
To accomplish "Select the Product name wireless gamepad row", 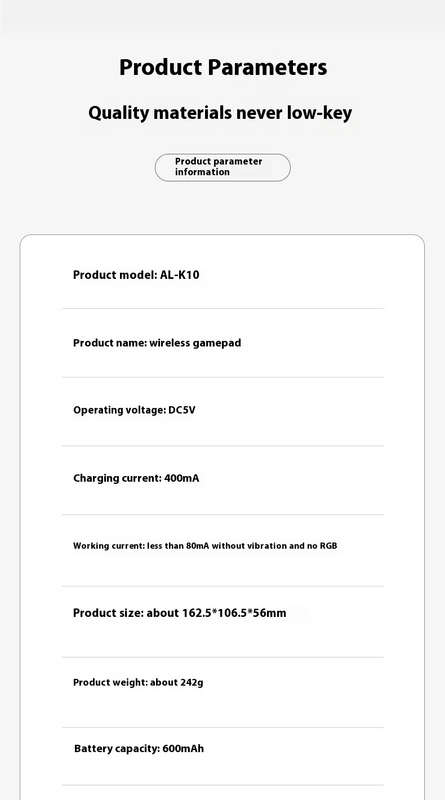I will tap(222, 343).
